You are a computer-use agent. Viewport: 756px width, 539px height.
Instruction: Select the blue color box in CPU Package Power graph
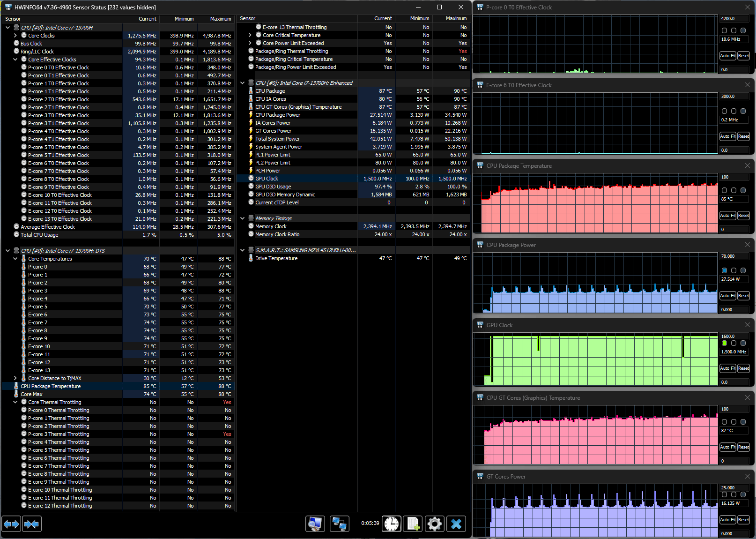725,270
